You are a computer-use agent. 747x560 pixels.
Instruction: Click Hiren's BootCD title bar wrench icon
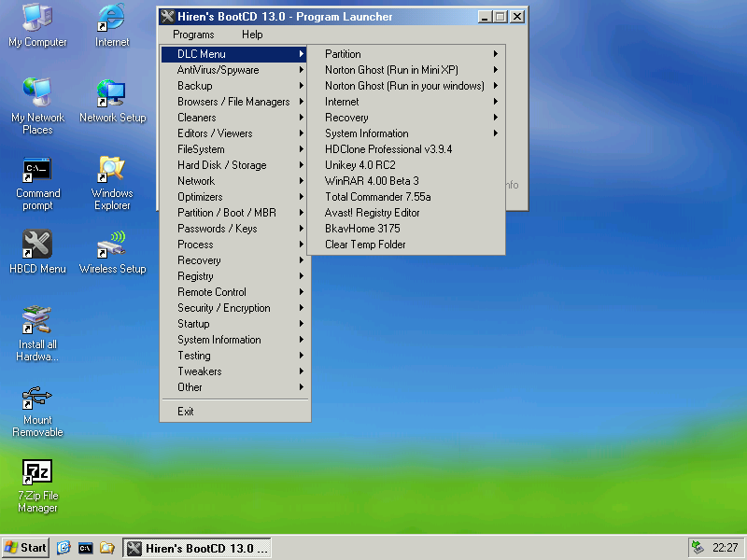(167, 17)
